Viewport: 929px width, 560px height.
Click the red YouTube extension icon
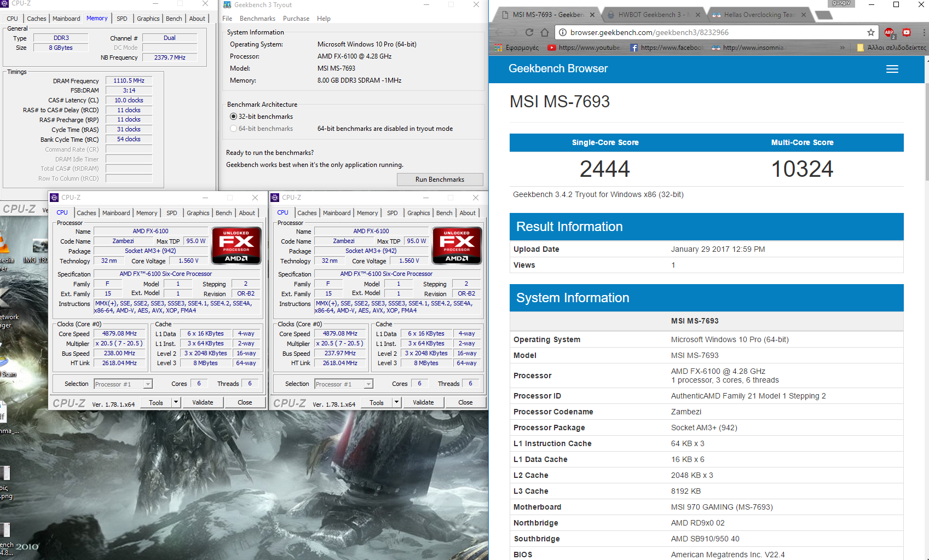click(x=907, y=32)
